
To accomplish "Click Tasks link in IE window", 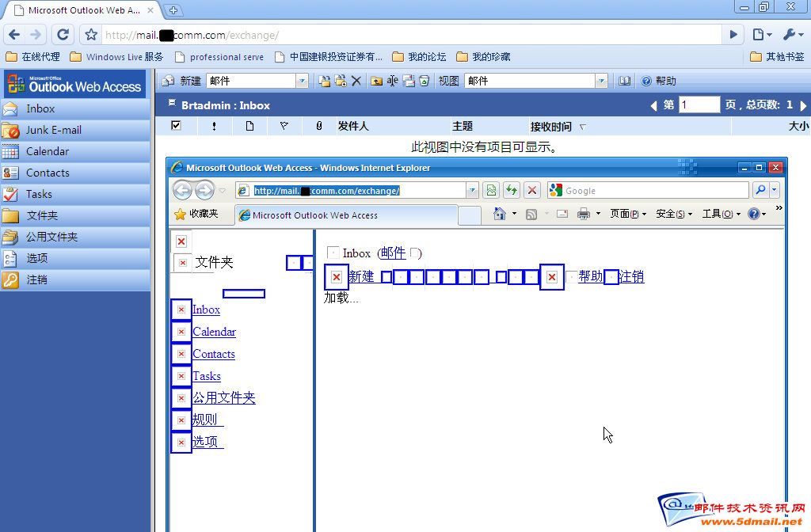I will (x=207, y=376).
